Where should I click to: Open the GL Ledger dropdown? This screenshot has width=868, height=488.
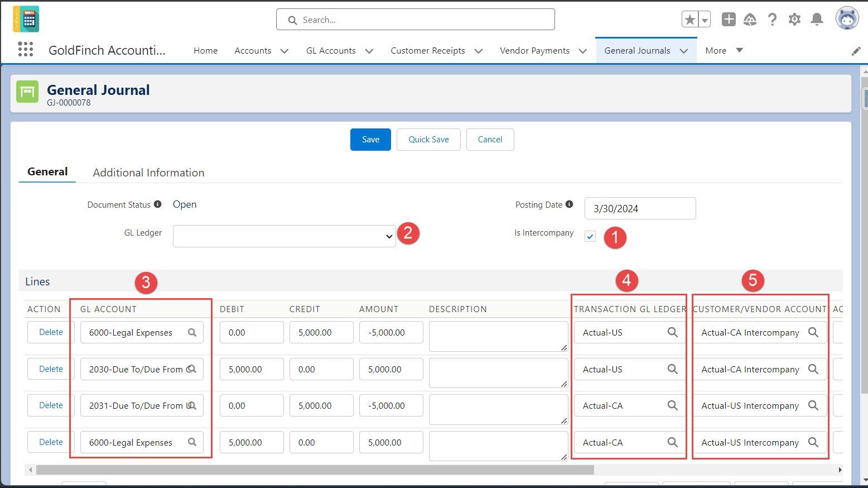284,236
